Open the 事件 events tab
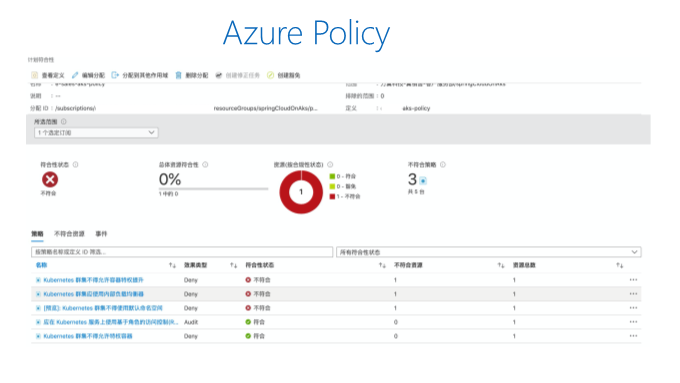 pos(101,234)
